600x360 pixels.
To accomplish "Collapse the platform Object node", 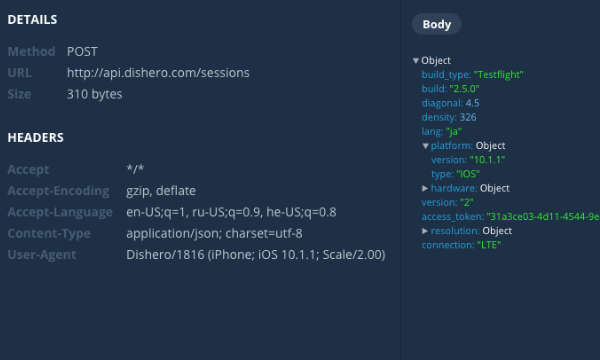I will click(425, 146).
